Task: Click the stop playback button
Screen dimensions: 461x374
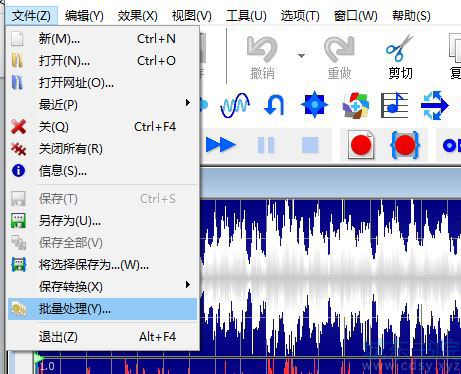Action: [310, 145]
